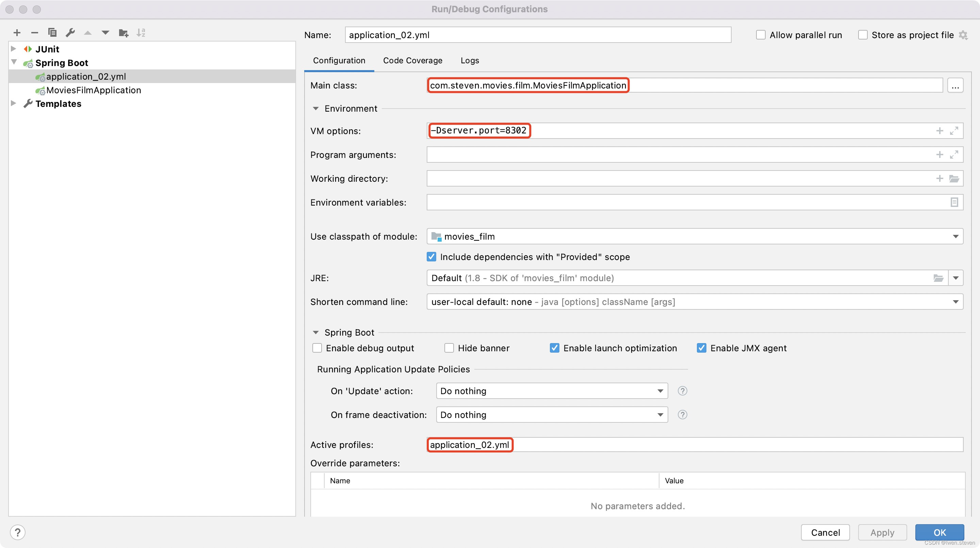Expand the VM options field editor
This screenshot has height=548, width=980.
(954, 131)
